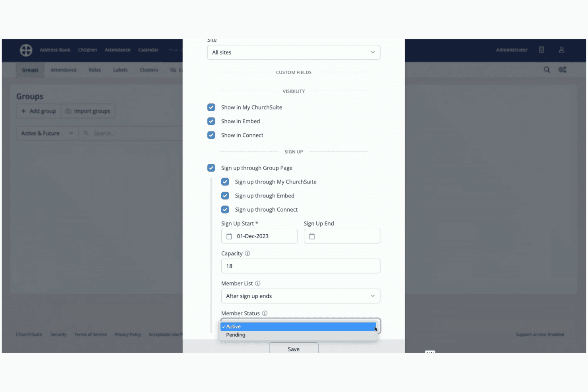The image size is (588, 392).
Task: Switch to the Labels tab
Action: click(120, 70)
